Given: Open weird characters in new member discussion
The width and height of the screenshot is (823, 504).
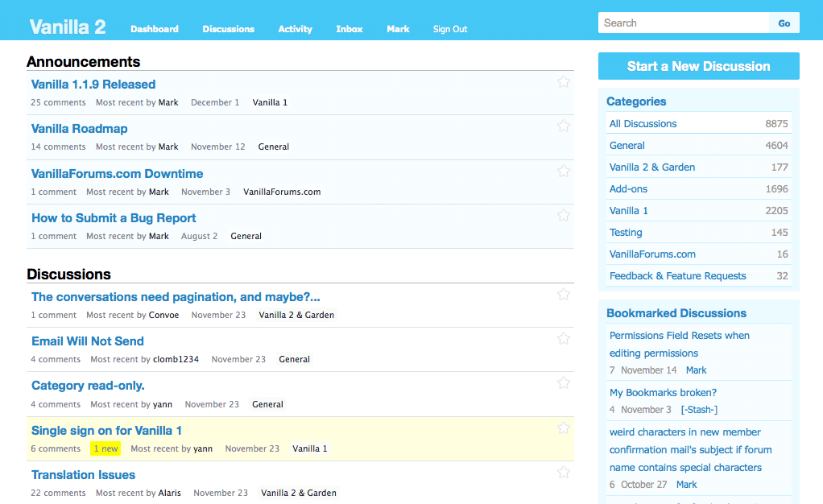Looking at the screenshot, I should coord(691,450).
